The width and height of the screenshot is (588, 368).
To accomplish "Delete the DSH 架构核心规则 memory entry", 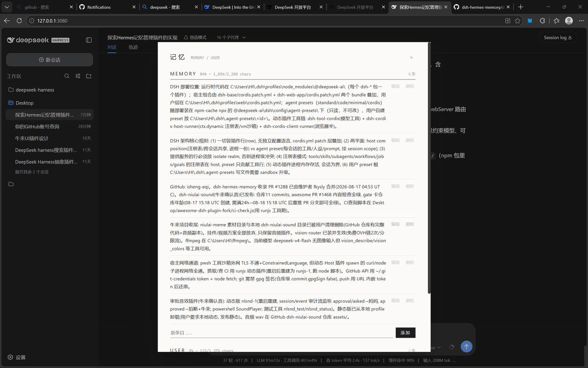I will click(410, 140).
